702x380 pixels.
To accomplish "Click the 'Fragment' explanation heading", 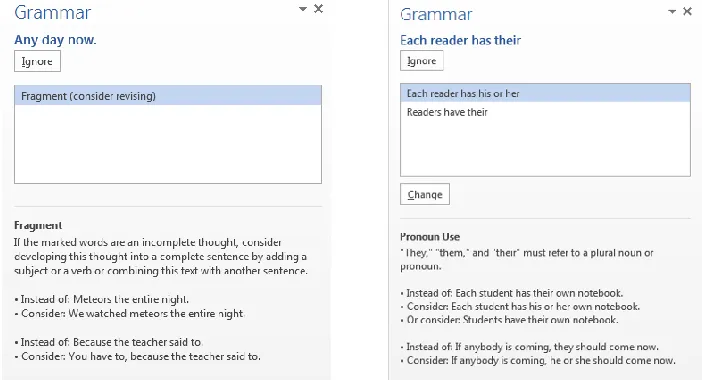I will point(38,225).
